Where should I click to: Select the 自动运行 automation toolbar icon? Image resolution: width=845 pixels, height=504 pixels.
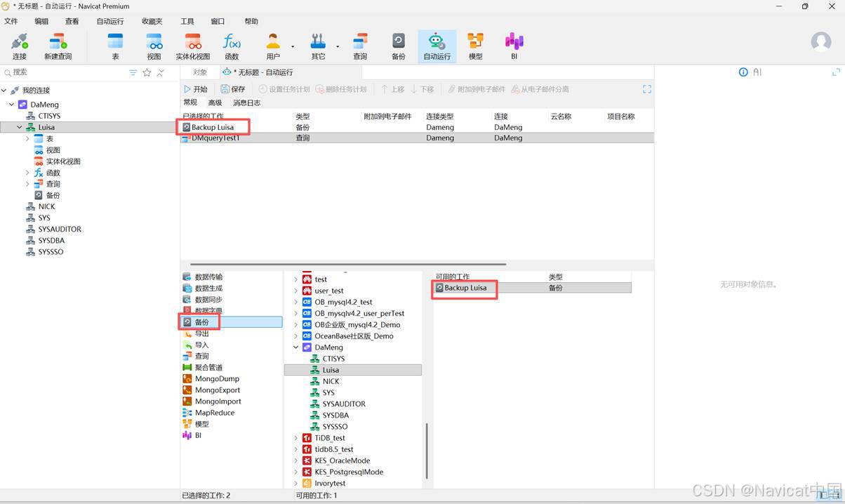pos(437,46)
